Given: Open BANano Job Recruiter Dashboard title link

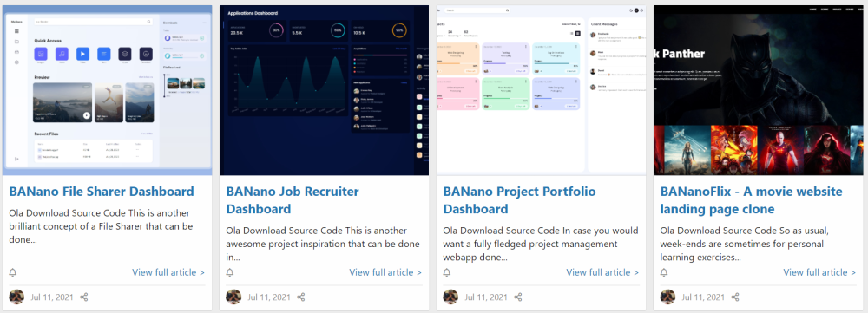Looking at the screenshot, I should click(293, 200).
